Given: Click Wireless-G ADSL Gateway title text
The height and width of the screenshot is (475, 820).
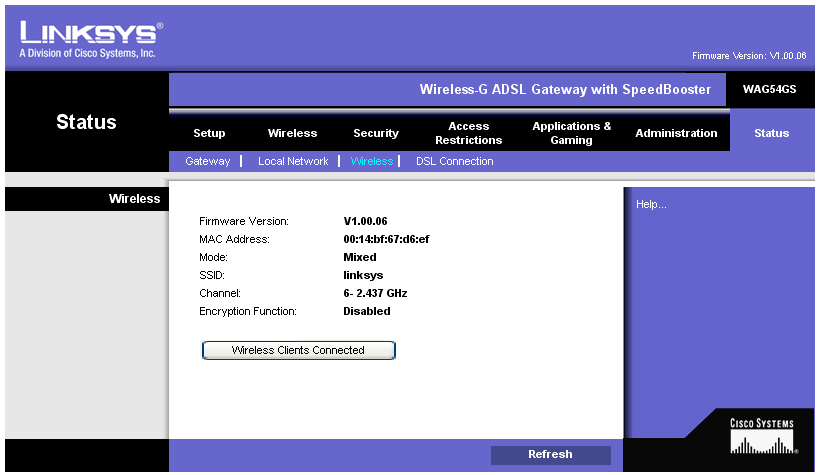Looking at the screenshot, I should [x=565, y=89].
